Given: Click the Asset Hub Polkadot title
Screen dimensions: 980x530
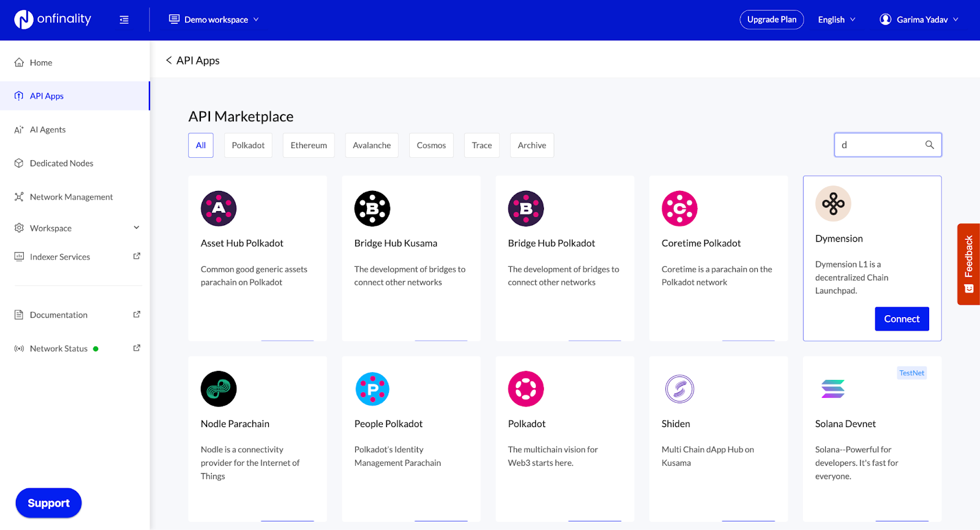Looking at the screenshot, I should click(x=242, y=244).
